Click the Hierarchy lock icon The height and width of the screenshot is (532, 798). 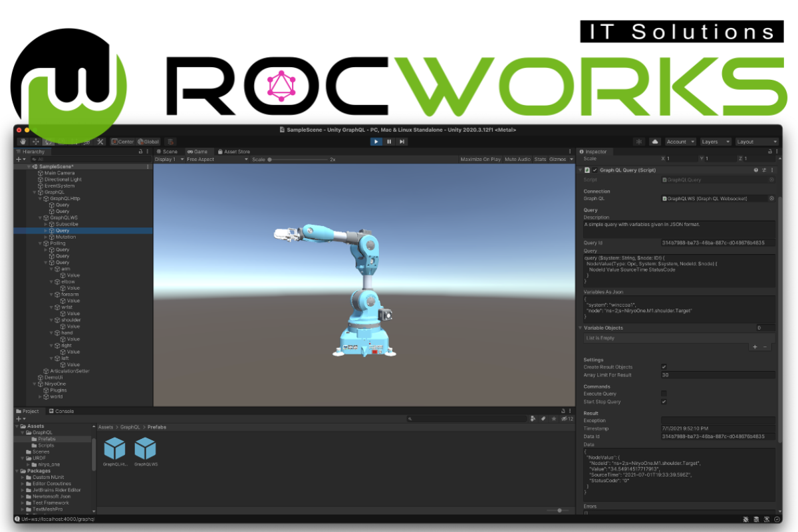click(x=140, y=152)
